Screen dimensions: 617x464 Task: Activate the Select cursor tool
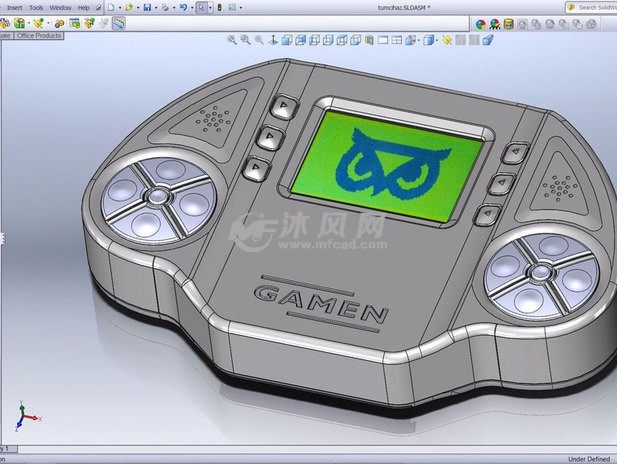[x=202, y=7]
